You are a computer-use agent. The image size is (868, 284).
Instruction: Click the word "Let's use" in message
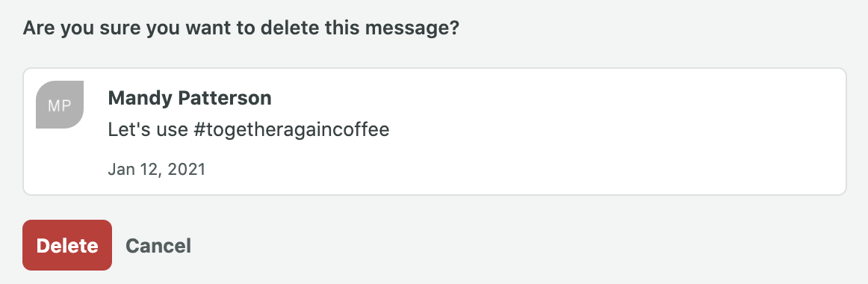coord(148,130)
